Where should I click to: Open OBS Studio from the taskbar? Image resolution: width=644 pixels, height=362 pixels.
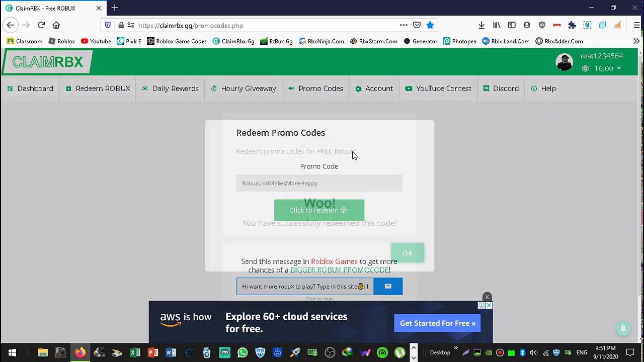click(330, 353)
